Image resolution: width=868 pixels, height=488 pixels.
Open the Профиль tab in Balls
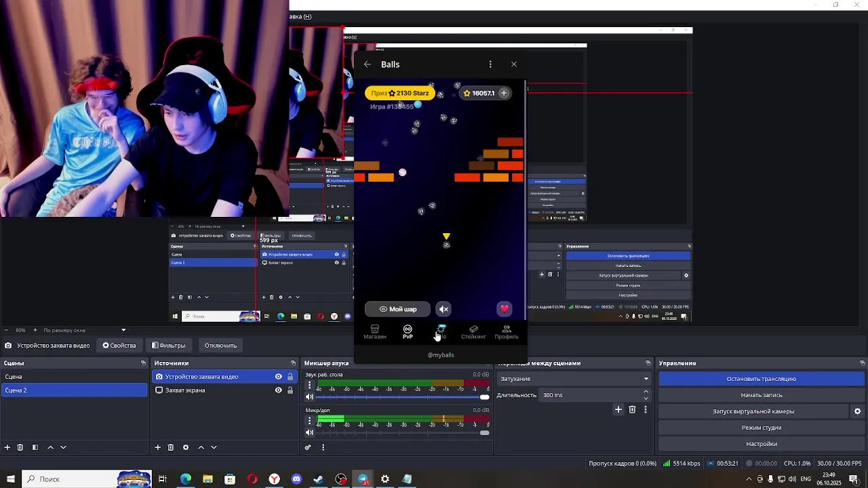(x=507, y=332)
